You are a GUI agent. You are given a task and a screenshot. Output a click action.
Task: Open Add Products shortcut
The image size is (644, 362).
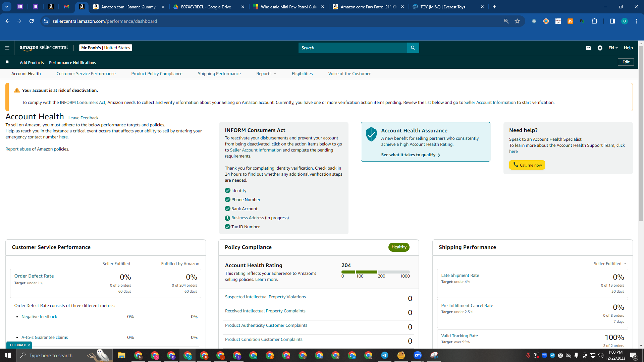[32, 63]
